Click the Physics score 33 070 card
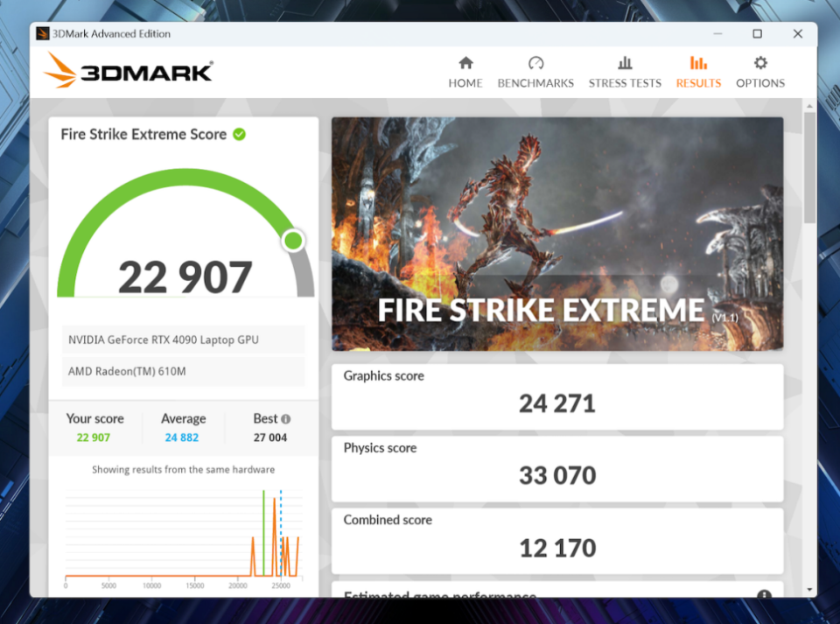The image size is (840, 624). (x=557, y=469)
